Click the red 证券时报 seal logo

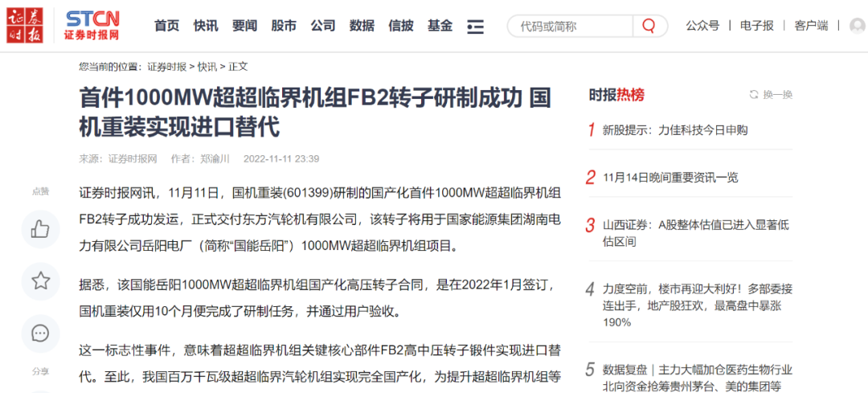click(x=24, y=26)
